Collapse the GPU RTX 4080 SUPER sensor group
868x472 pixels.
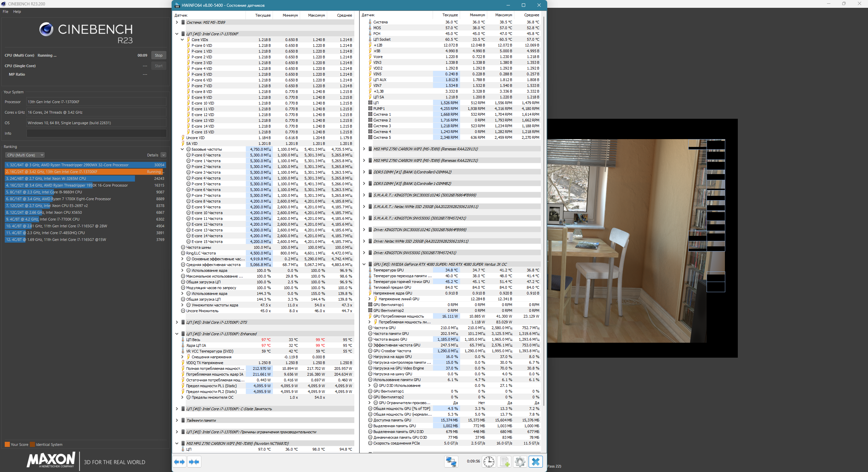(364, 264)
